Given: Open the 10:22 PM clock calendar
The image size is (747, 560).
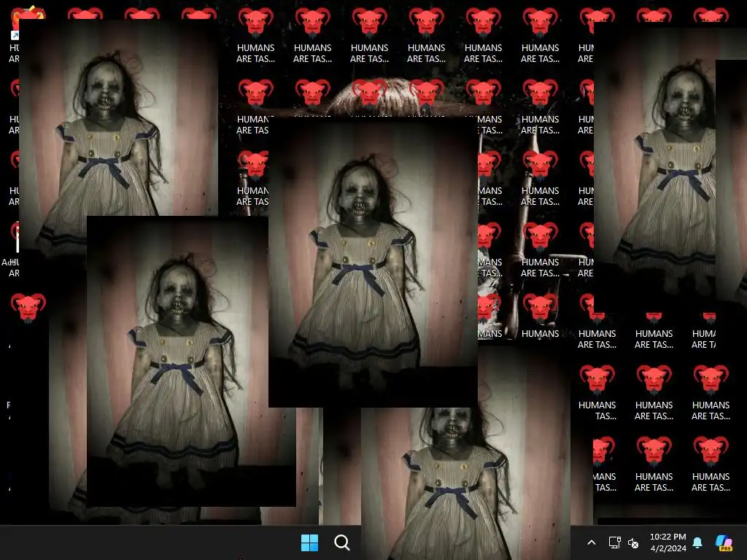Looking at the screenshot, I should [x=668, y=542].
